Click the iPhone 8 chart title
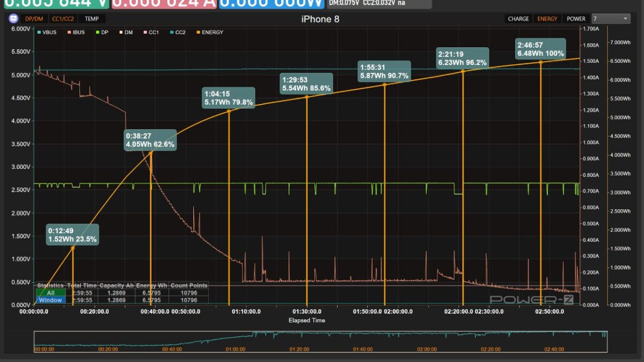This screenshot has height=362, width=644. point(320,19)
